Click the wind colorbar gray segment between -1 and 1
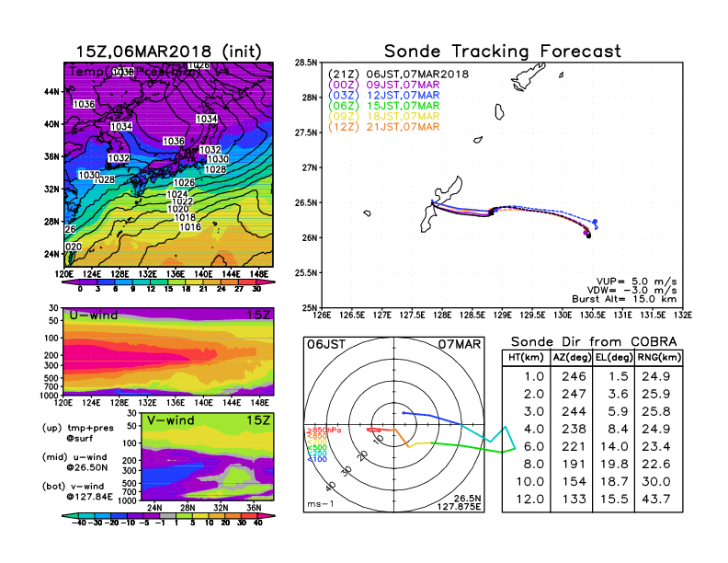Screen dimensions: 728x563 point(168,515)
